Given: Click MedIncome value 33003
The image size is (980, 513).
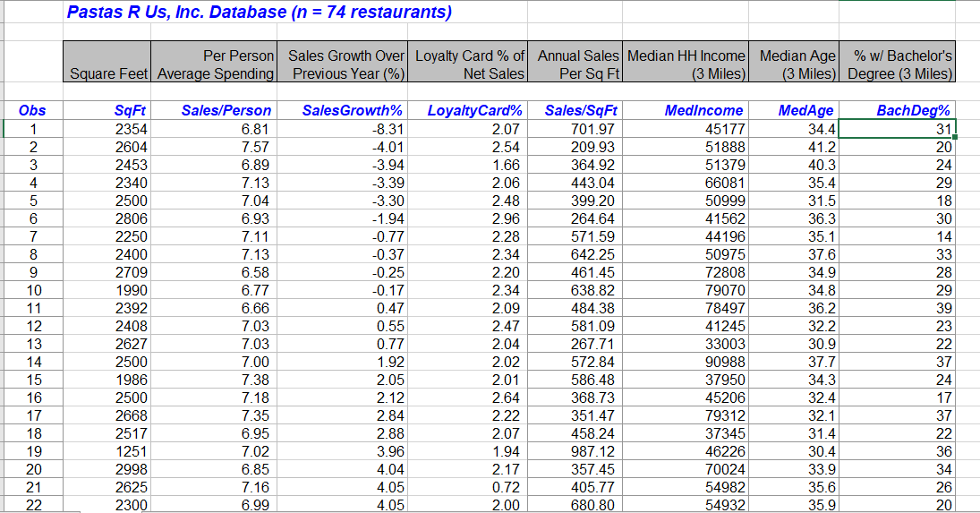Looking at the screenshot, I should coord(686,345).
